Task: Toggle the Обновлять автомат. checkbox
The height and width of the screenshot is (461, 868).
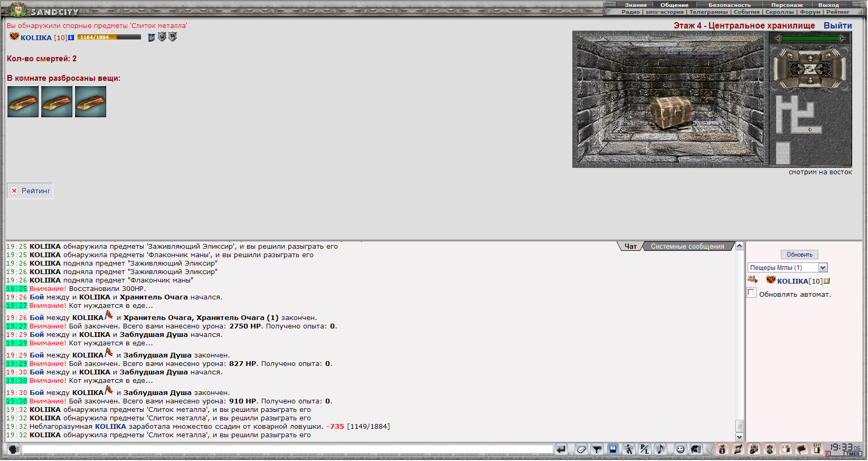Action: tap(752, 293)
